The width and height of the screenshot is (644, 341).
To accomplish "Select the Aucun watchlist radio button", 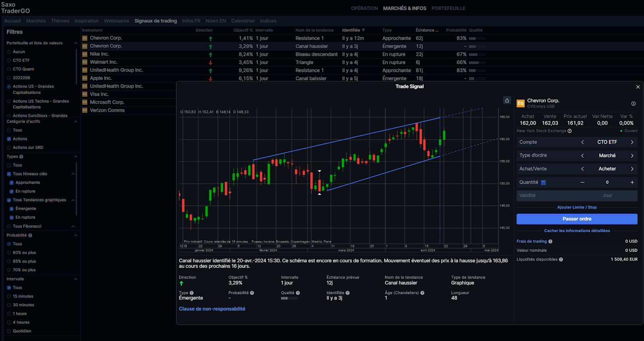I will (x=9, y=52).
